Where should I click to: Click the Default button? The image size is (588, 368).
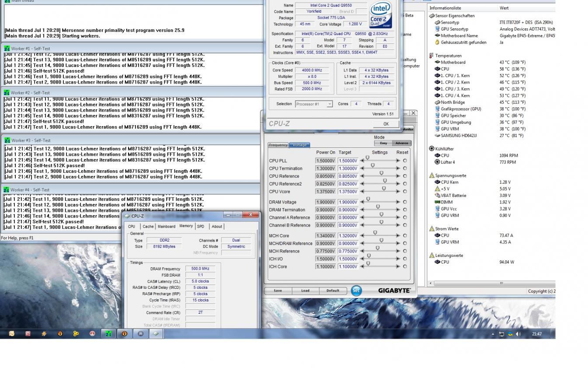pyautogui.click(x=333, y=291)
